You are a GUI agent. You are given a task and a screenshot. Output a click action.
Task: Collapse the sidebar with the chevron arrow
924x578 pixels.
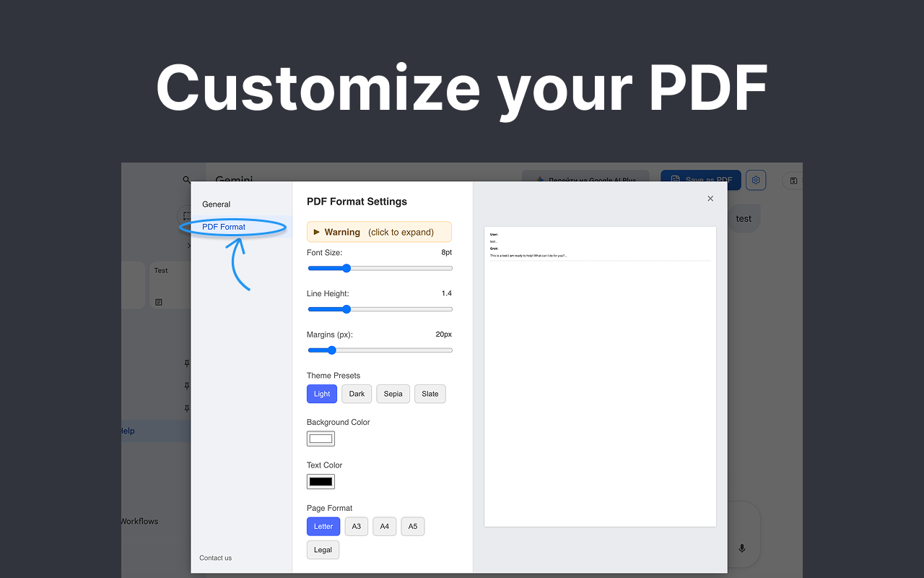(188, 245)
